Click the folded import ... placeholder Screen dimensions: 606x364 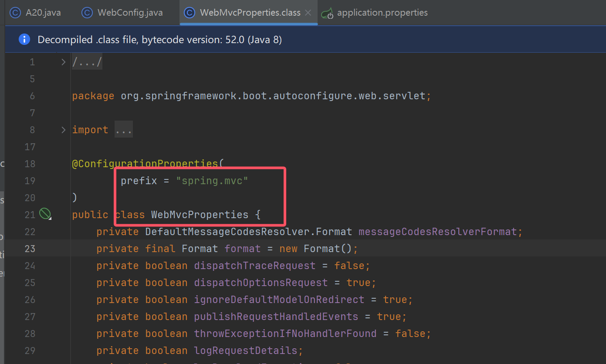(124, 130)
